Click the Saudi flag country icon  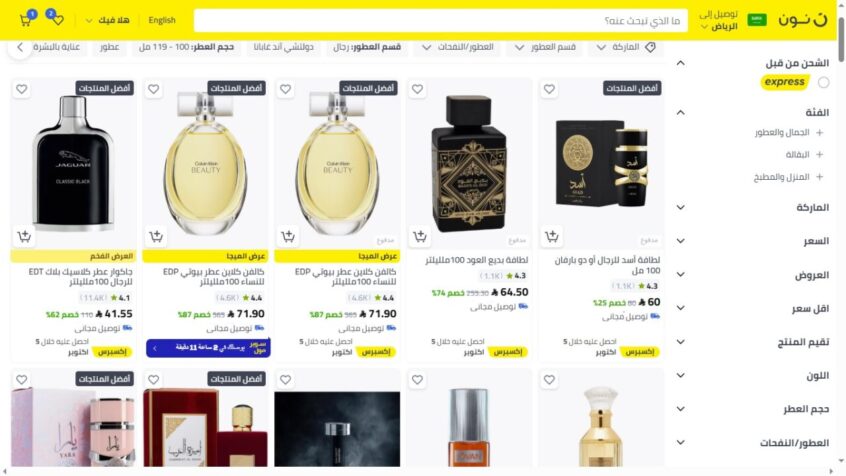pos(756,21)
